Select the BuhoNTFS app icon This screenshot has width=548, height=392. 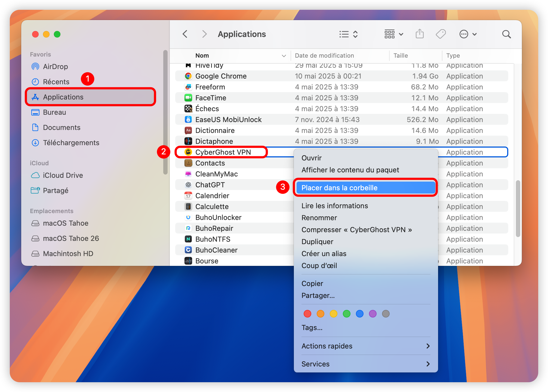tap(188, 239)
